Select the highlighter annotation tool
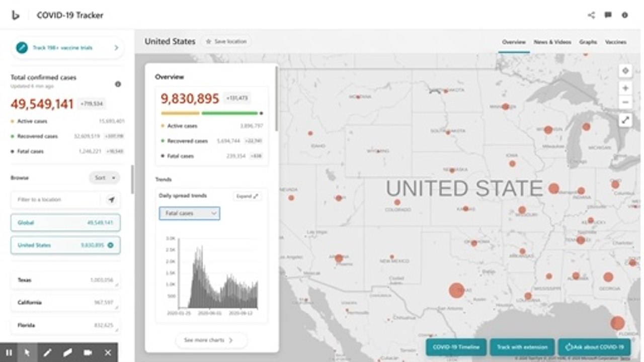The width and height of the screenshot is (644, 362). (67, 352)
